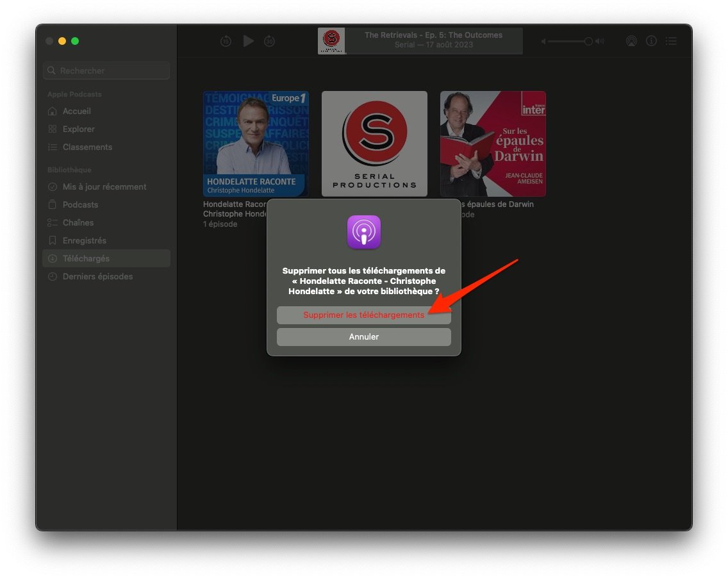This screenshot has width=728, height=578.
Task: Open Podcasts library section
Action: [106, 205]
